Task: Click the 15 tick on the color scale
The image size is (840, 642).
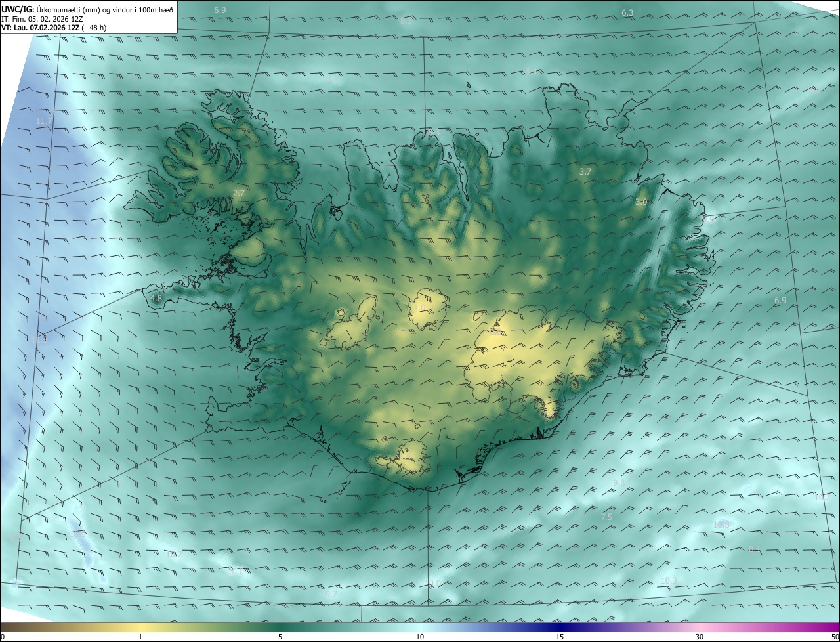Action: (x=560, y=637)
